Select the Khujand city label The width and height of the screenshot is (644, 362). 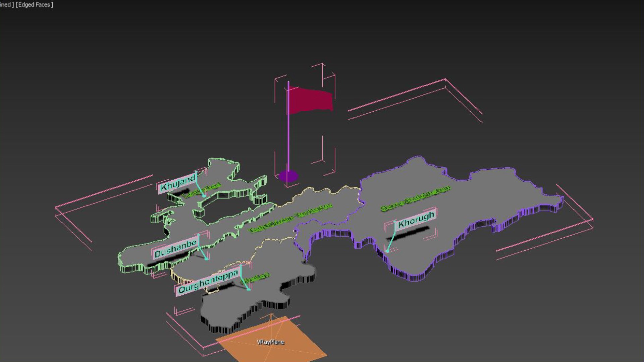[x=177, y=183]
